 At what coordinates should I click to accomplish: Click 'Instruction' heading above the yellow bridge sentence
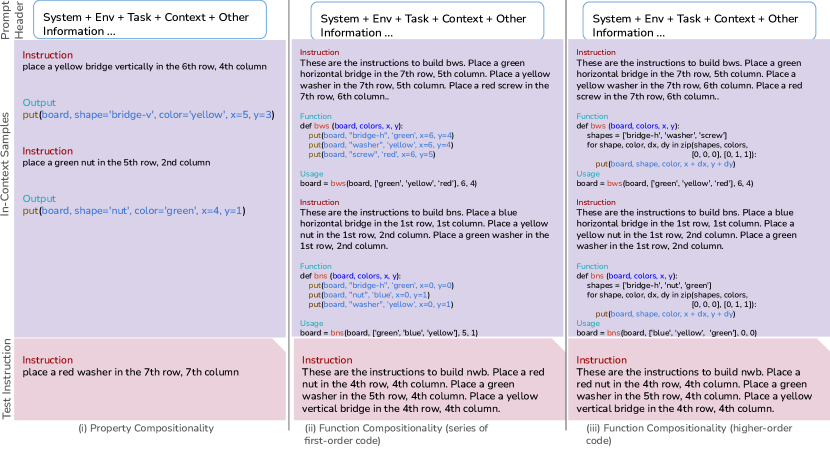48,55
